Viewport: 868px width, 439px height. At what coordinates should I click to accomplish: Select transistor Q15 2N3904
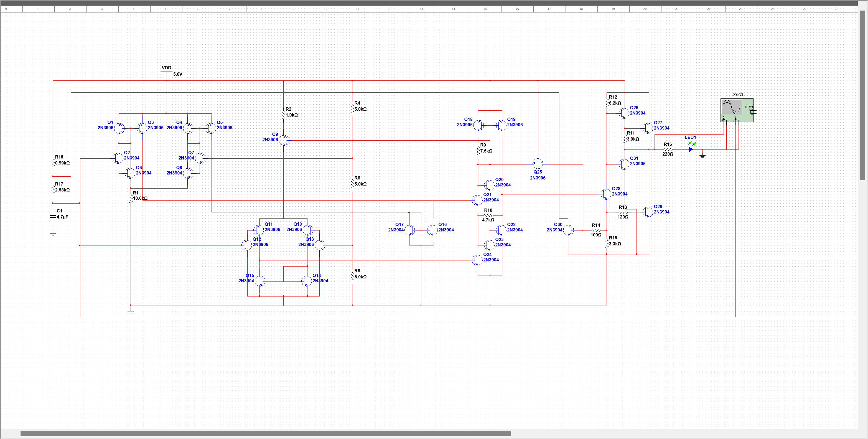click(260, 281)
